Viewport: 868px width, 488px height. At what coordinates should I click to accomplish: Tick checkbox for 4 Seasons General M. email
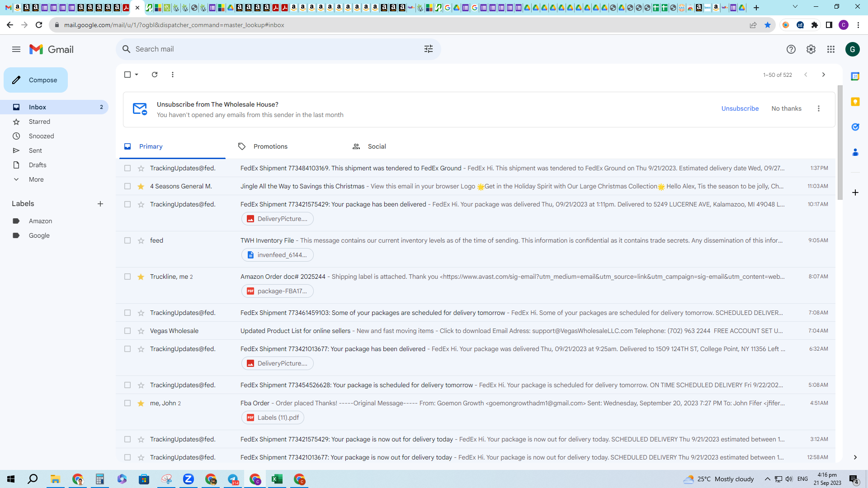click(x=127, y=187)
